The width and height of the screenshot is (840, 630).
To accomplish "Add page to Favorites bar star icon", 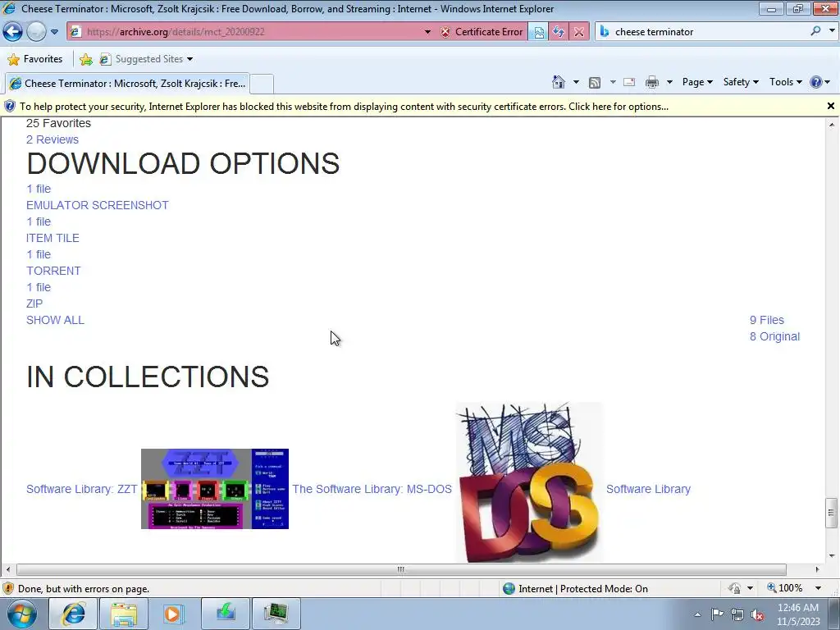I will 85,59.
